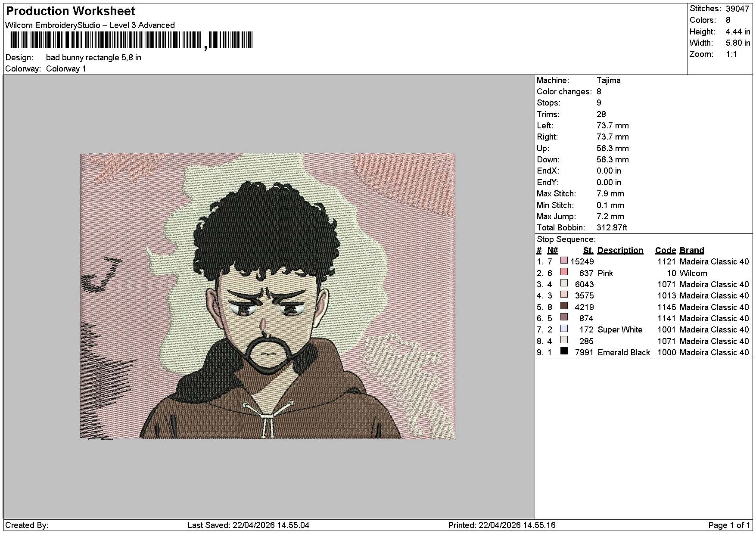The width and height of the screenshot is (756, 534).
Task: Click the embroidery design preview image
Action: pos(268,296)
